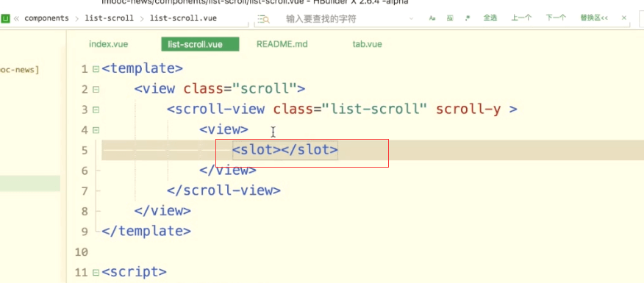Click the list-scroll folder breadcrumb
Screen dimensions: 644x283
[x=110, y=18]
